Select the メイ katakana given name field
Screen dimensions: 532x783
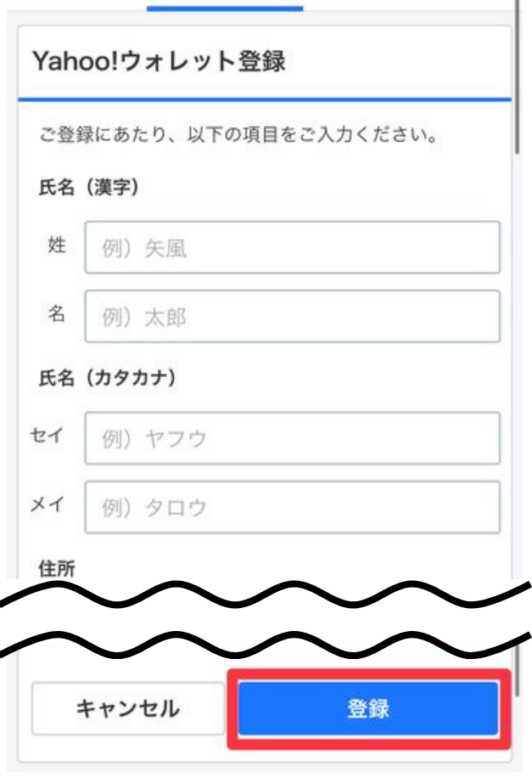point(292,507)
